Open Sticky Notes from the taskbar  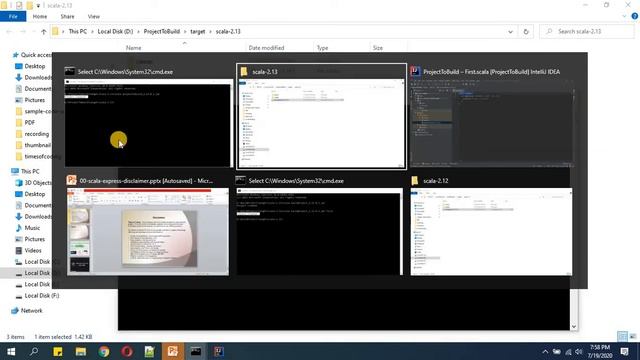tap(58, 351)
